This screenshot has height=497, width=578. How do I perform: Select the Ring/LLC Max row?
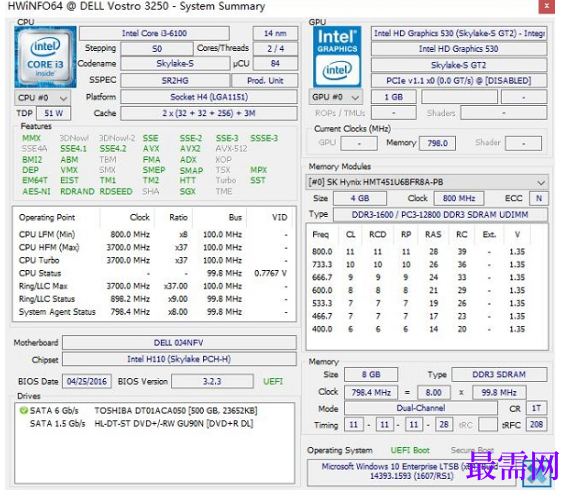[153, 286]
